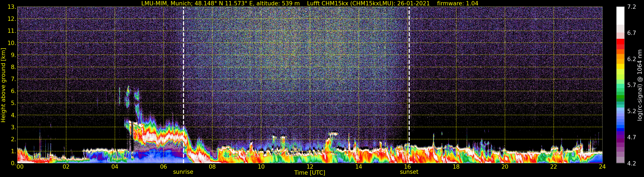
Task: Click the height axis tick '8.'
Action: [13, 67]
